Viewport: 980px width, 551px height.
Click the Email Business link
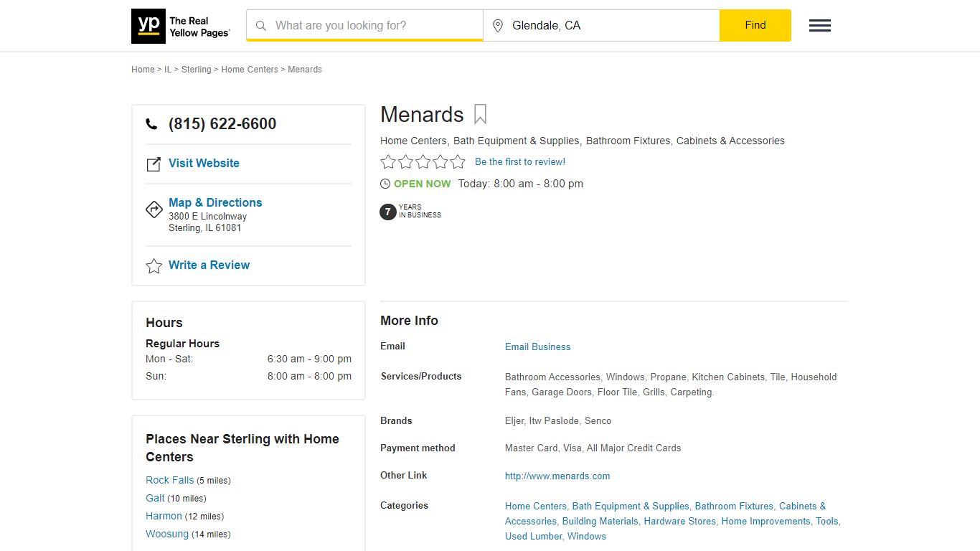[537, 347]
